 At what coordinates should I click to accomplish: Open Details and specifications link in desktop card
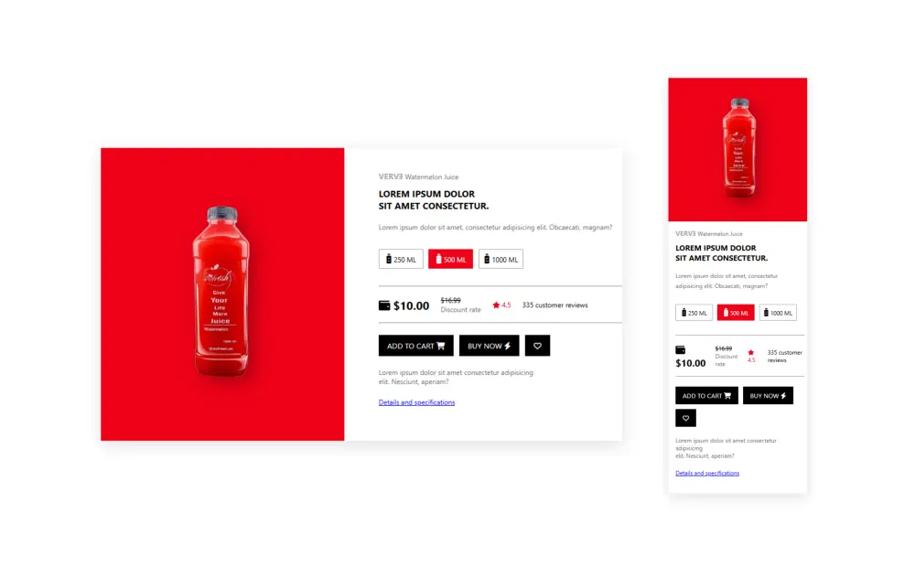416,402
